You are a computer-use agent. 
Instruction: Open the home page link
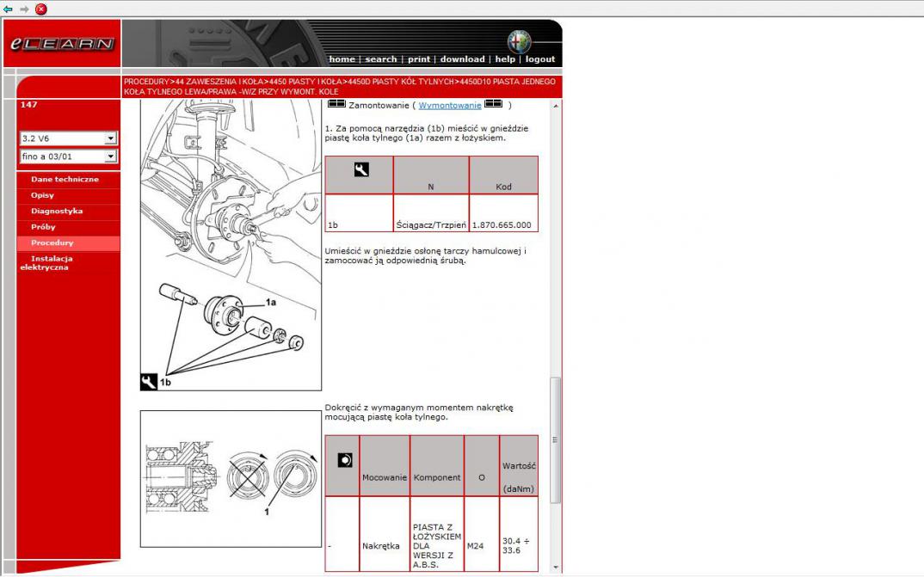click(x=342, y=58)
